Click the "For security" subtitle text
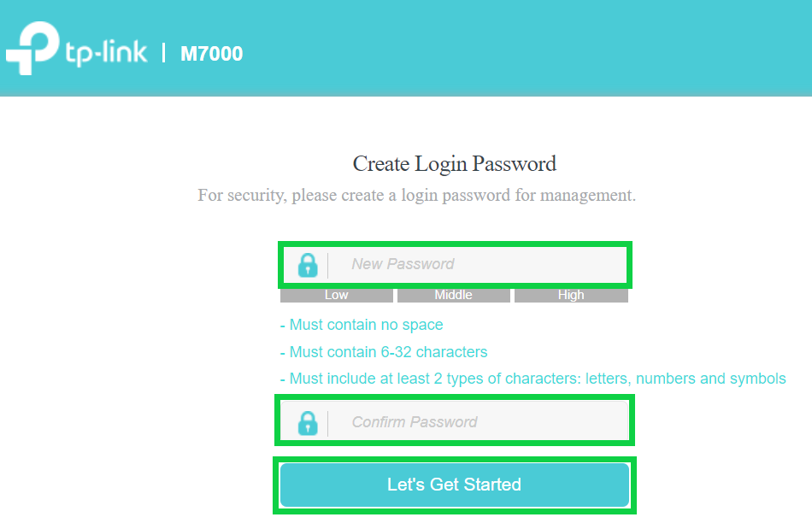 tap(416, 196)
